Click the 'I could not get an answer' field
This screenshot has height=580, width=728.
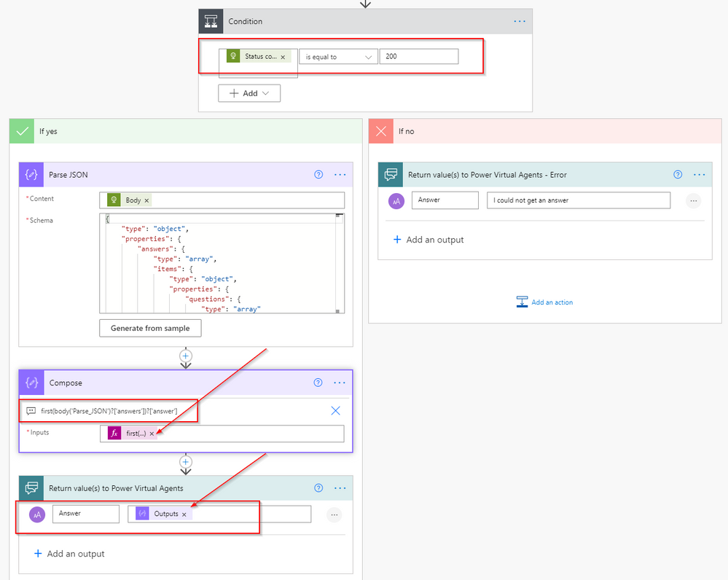(x=578, y=200)
